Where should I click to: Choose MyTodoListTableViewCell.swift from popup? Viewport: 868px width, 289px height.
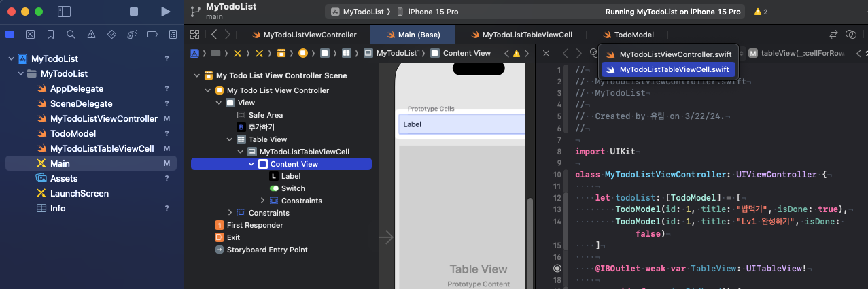coord(668,69)
